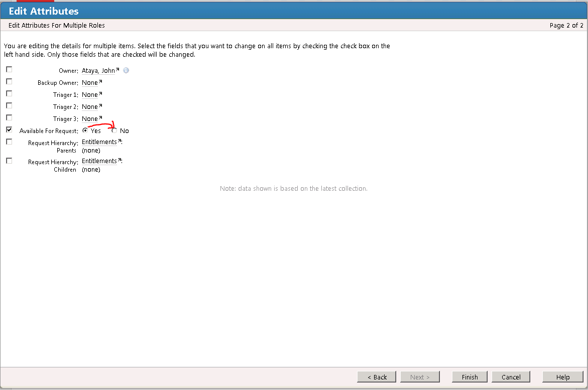Click the info icon next to Owner
Viewport: 588px width, 390px height.
pos(126,70)
